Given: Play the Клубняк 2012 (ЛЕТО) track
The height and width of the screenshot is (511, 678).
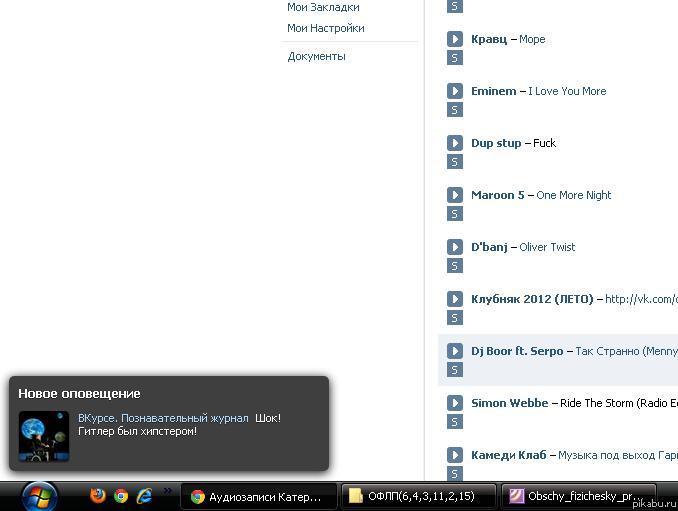Looking at the screenshot, I should coord(454,299).
